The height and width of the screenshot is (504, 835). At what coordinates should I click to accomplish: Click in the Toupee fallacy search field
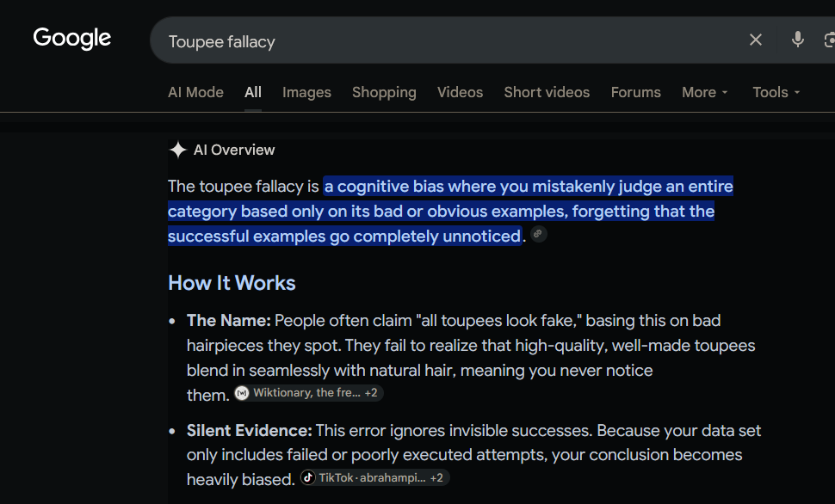point(448,40)
